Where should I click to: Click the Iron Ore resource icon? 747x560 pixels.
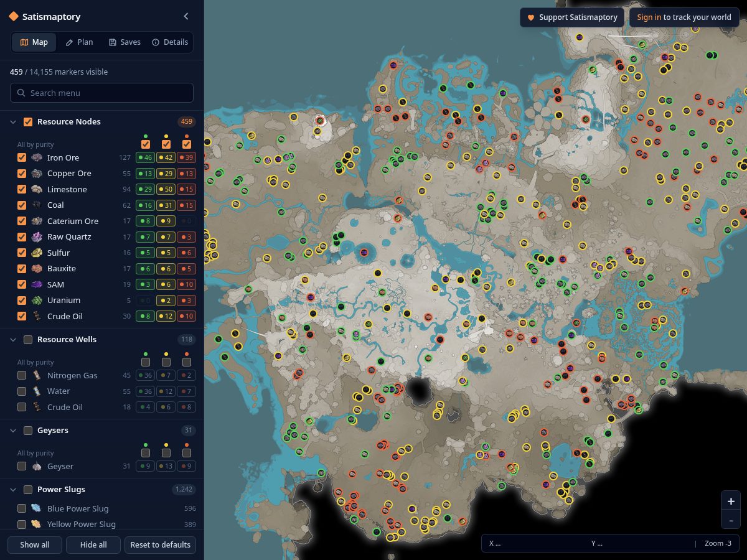point(37,157)
